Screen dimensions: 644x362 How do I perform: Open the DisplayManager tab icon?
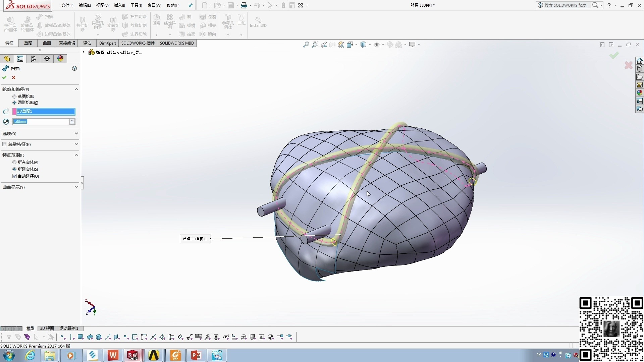[x=60, y=59]
